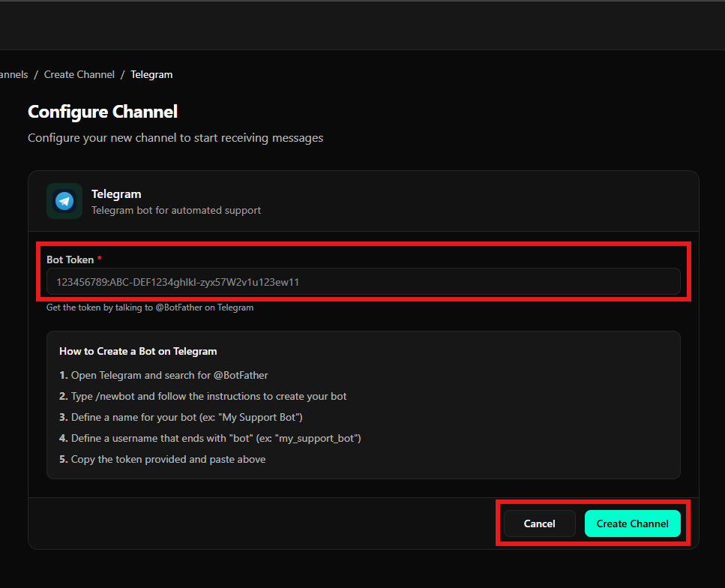Image resolution: width=725 pixels, height=588 pixels.
Task: Click step 1 'Open Telegram and search for @BotFather'
Action: [163, 375]
